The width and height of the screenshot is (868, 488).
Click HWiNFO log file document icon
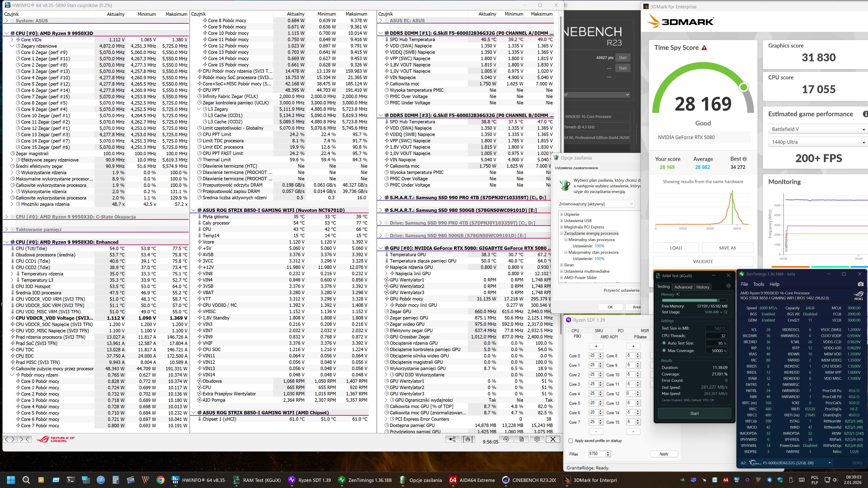coord(521,439)
